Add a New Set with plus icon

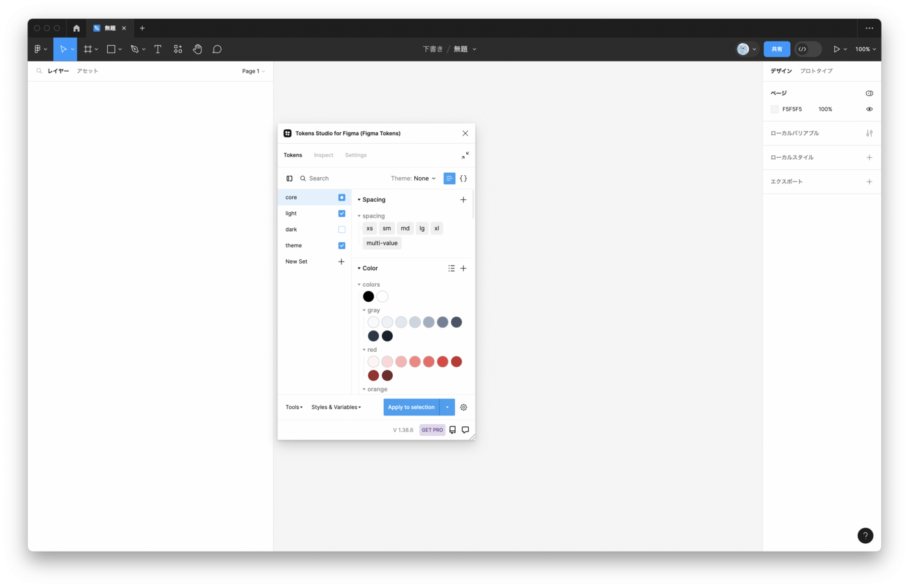[342, 262]
